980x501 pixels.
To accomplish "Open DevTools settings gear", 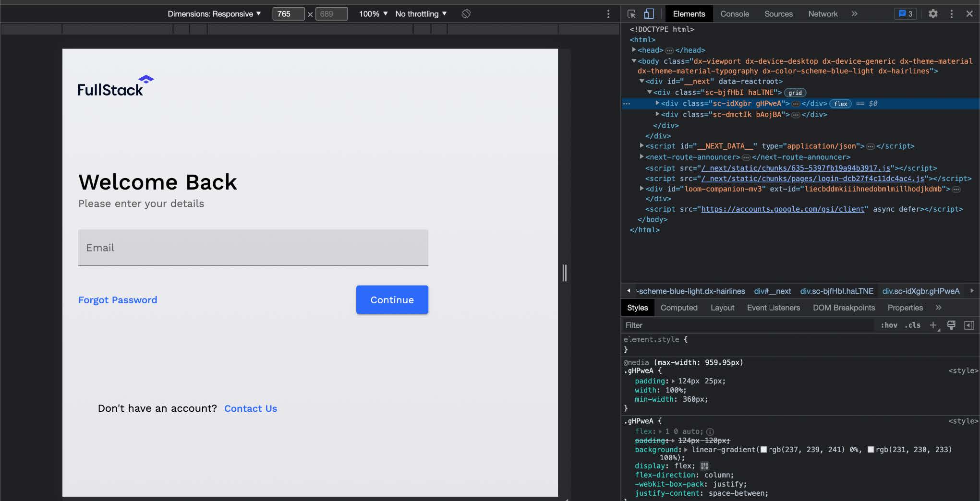I will click(x=932, y=14).
